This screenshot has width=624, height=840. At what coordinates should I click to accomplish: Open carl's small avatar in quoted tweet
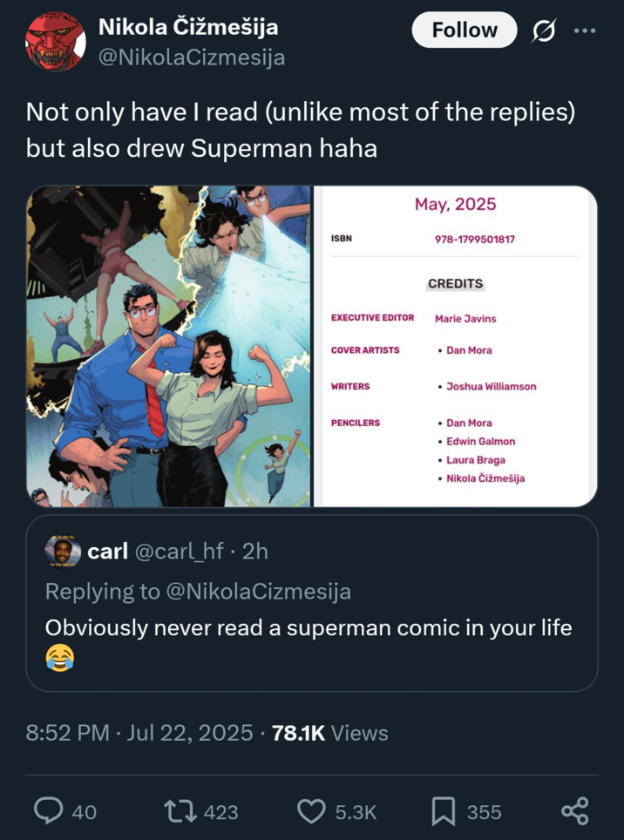coord(64,551)
